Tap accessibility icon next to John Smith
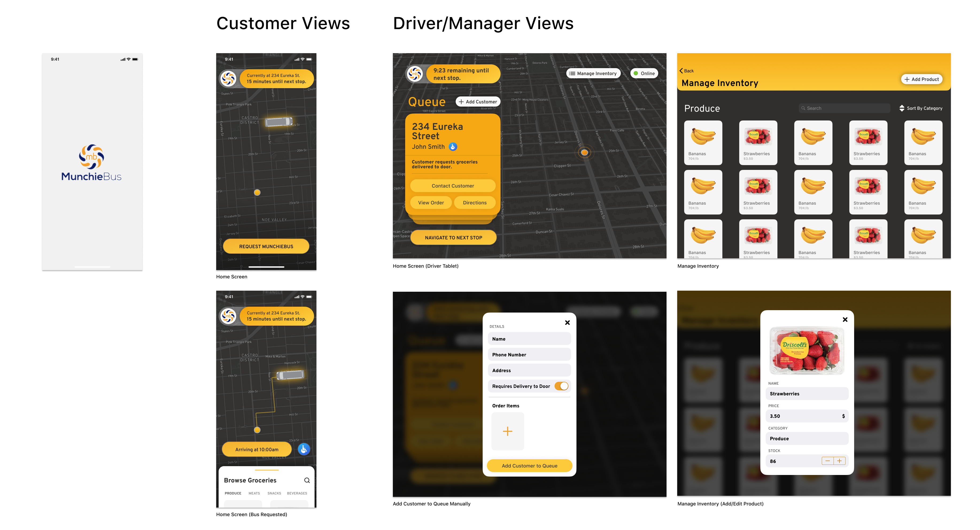 click(453, 147)
